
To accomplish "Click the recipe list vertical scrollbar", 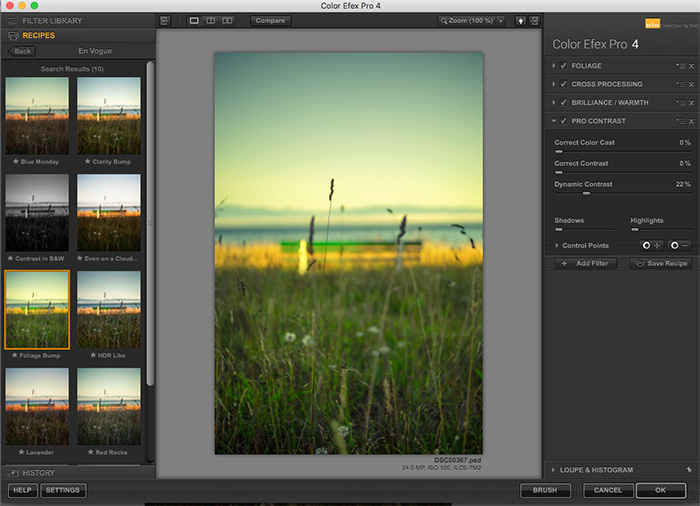I will (x=150, y=223).
